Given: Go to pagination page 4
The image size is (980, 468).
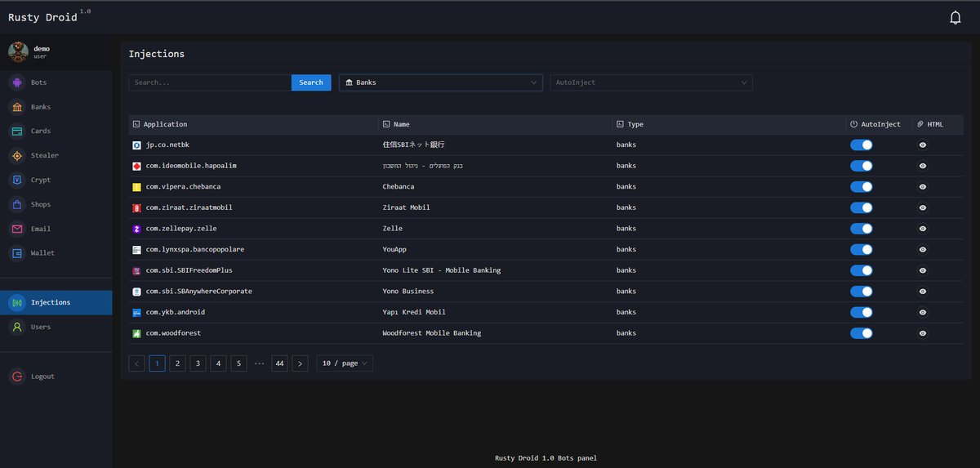Looking at the screenshot, I should click(218, 363).
